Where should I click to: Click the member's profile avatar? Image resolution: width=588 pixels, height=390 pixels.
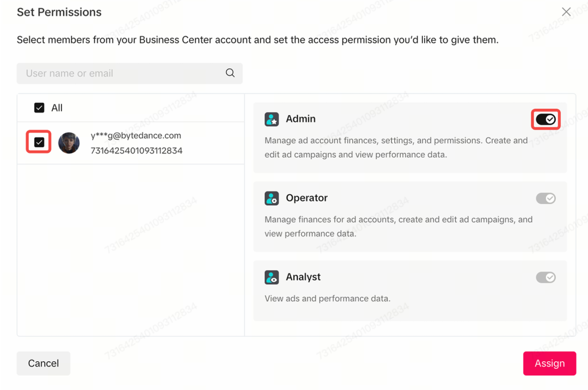click(69, 143)
